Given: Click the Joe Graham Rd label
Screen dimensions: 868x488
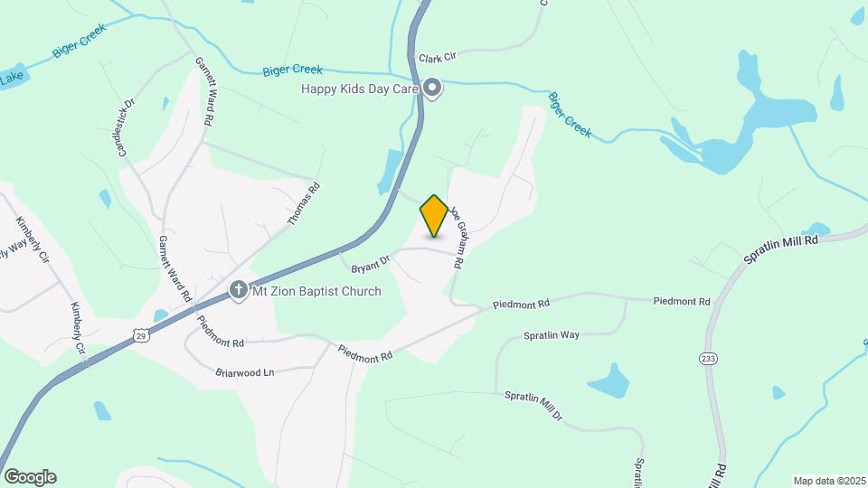Looking at the screenshot, I should click(458, 238).
